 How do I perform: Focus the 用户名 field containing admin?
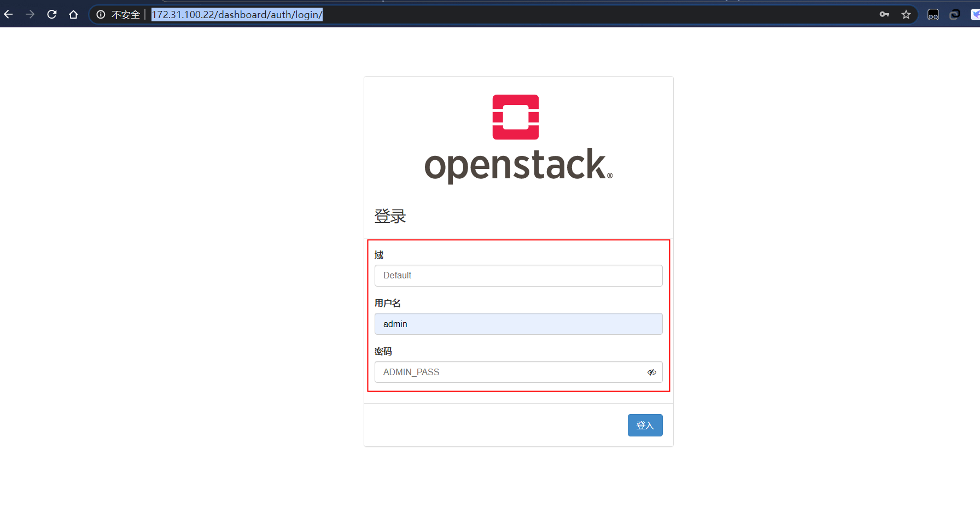518,324
